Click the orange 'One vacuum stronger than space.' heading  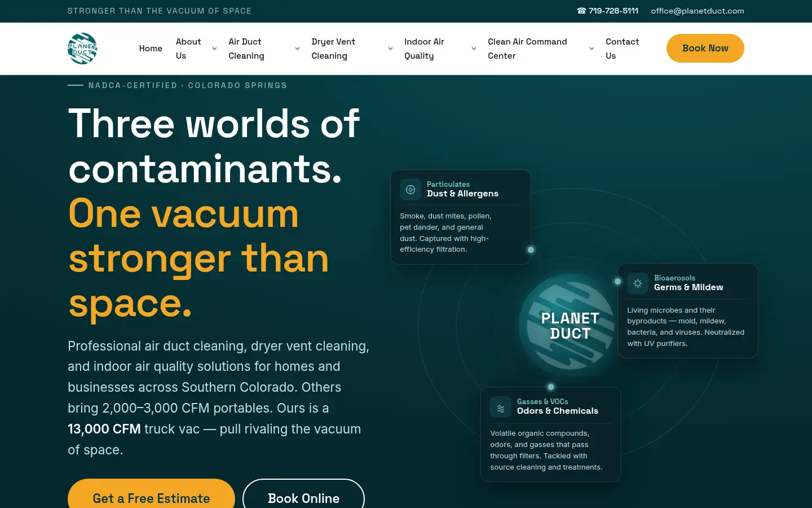198,259
